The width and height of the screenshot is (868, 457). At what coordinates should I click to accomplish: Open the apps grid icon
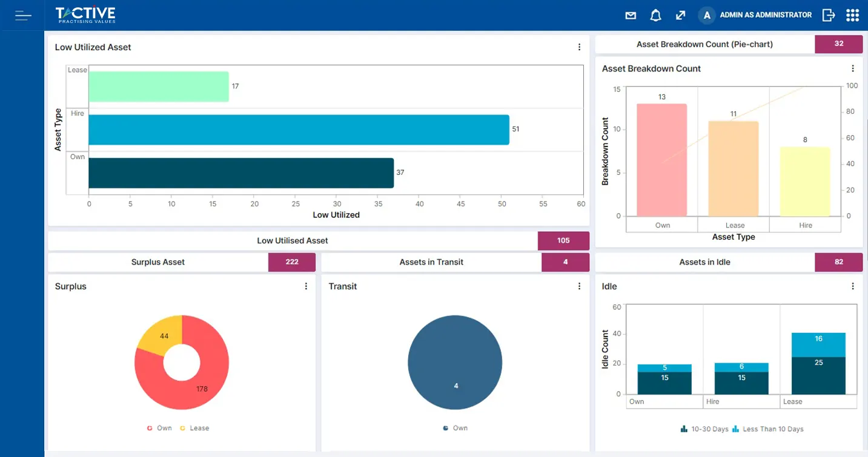click(x=852, y=15)
